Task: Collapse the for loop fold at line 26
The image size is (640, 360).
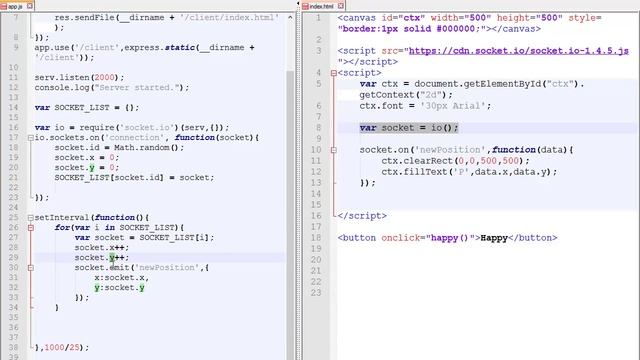Action: coord(31,228)
